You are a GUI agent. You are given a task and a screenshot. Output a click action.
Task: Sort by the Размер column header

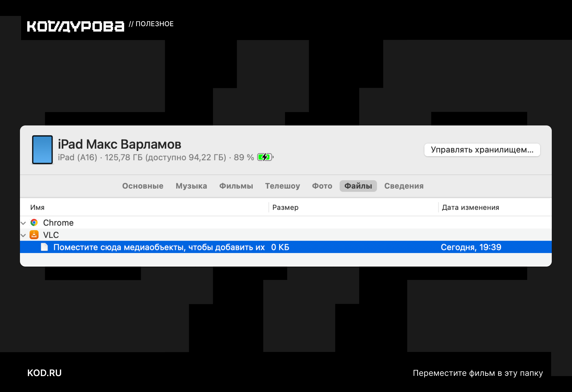click(285, 207)
